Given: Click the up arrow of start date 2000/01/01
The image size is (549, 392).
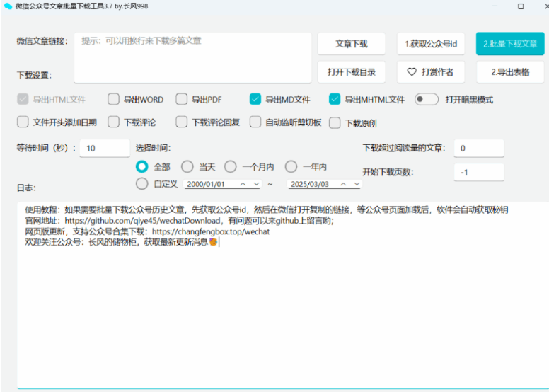Looking at the screenshot, I should tap(243, 184).
